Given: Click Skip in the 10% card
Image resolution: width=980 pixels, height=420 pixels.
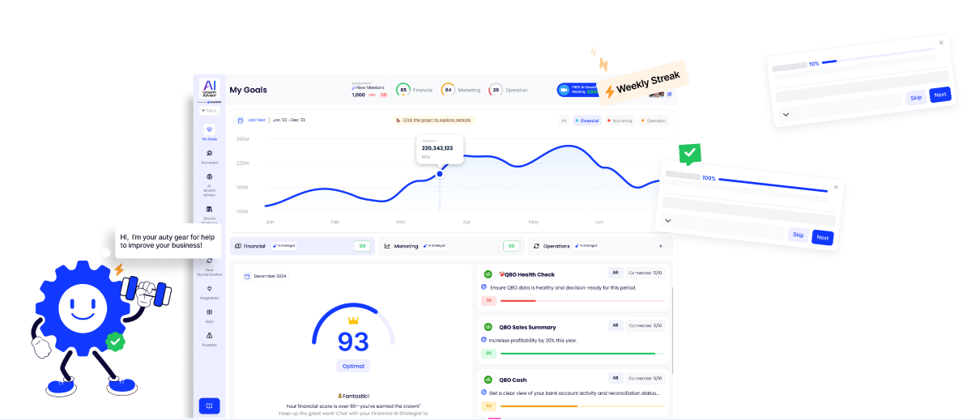Looking at the screenshot, I should [x=915, y=98].
